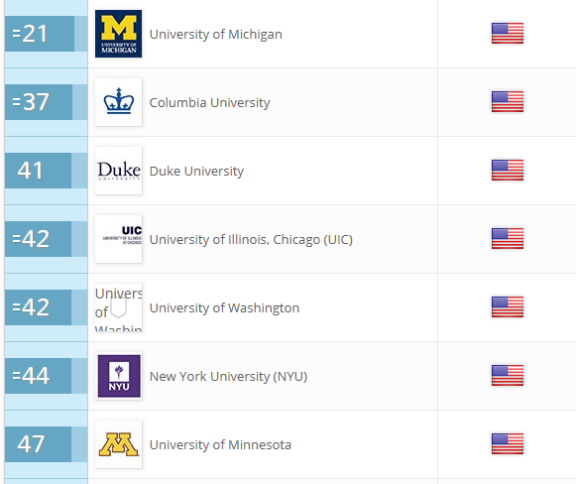The image size is (576, 484).
Task: Open New York University (NYU) link
Action: tap(228, 376)
